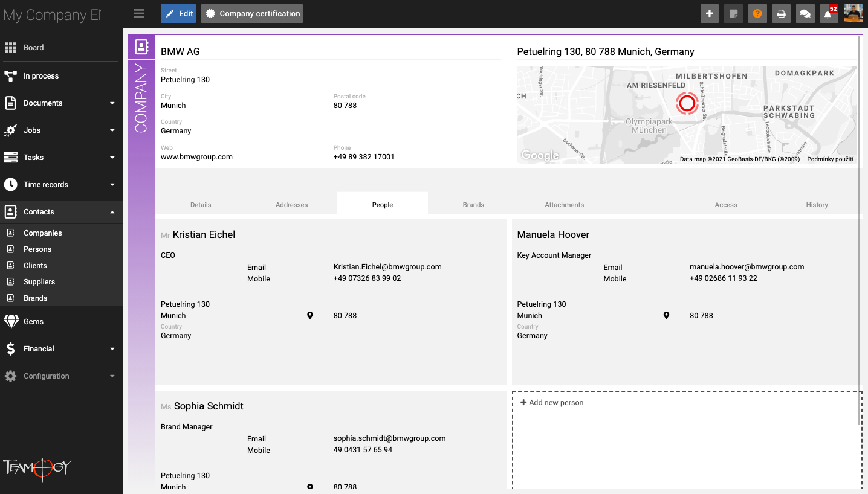The width and height of the screenshot is (868, 494).
Task: Click Add new person
Action: pyautogui.click(x=552, y=403)
